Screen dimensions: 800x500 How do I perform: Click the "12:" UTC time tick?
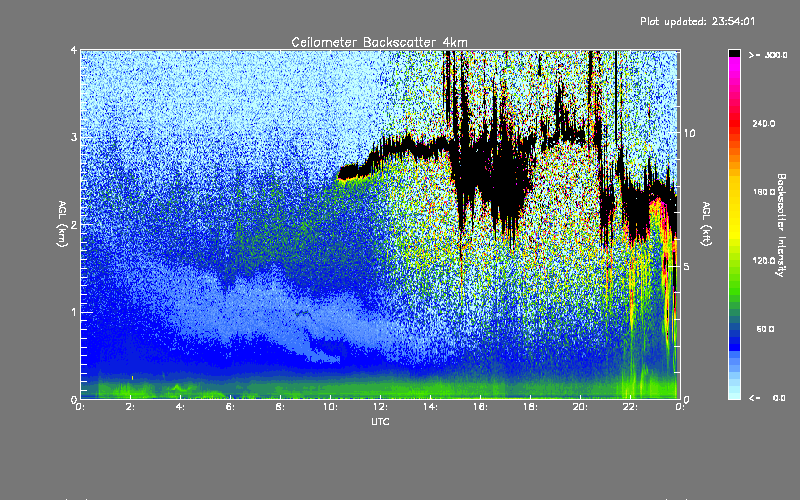[380, 407]
